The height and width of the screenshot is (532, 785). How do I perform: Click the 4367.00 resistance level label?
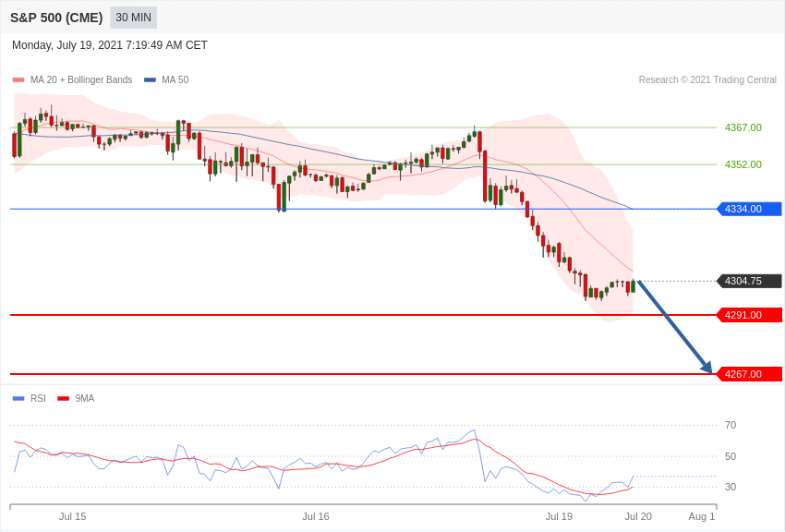click(743, 127)
